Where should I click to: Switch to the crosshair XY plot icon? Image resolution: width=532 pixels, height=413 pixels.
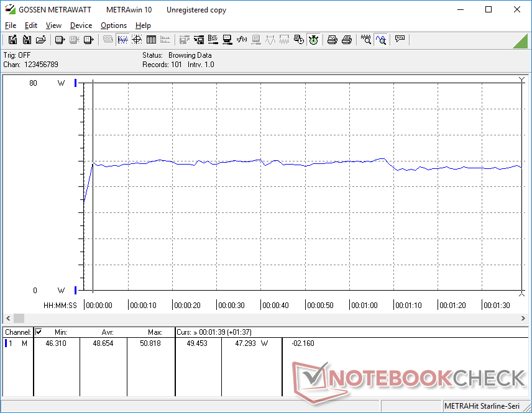(x=137, y=40)
